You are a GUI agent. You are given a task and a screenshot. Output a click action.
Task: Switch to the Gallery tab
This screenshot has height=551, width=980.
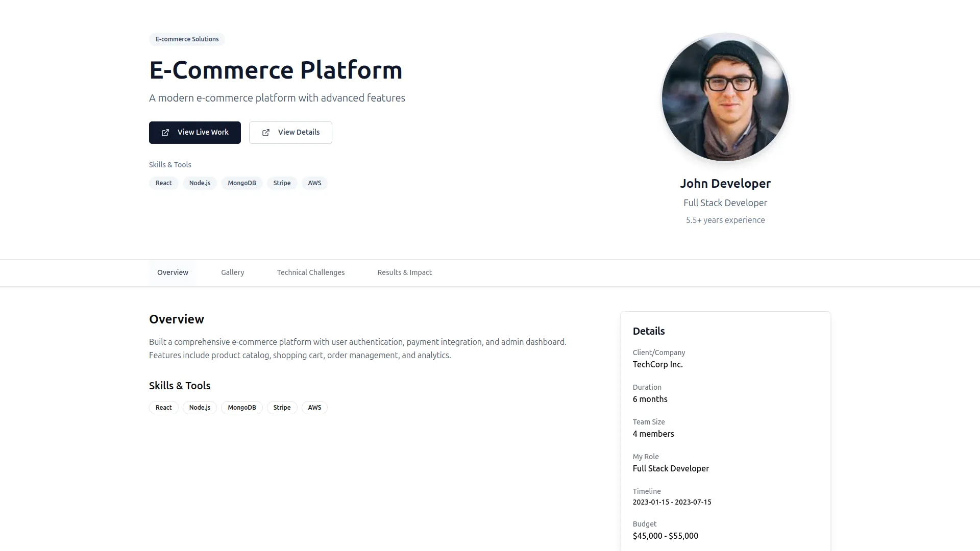pos(232,272)
